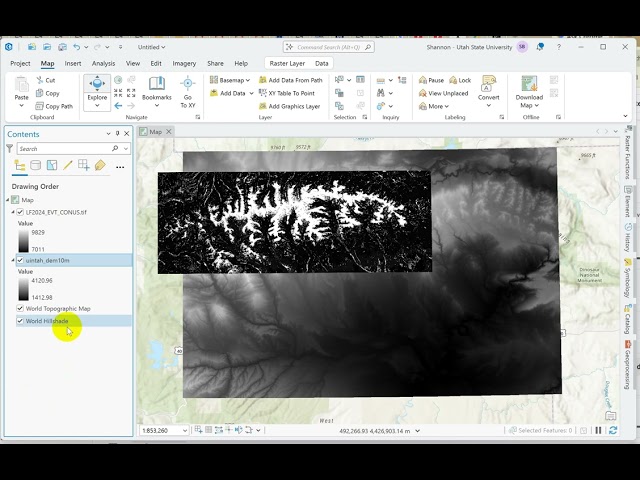Open the Symbology side pane
Image resolution: width=640 pixels, height=480 pixels.
point(628,277)
